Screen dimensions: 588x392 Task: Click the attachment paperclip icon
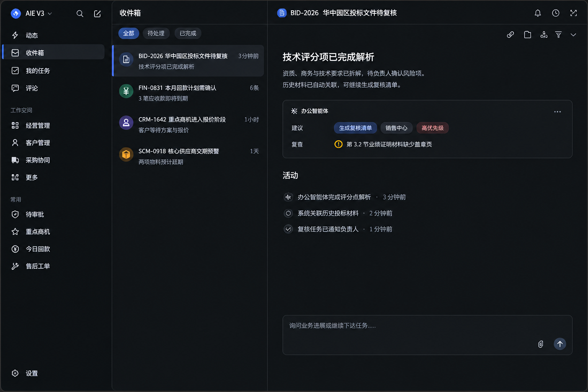point(541,344)
